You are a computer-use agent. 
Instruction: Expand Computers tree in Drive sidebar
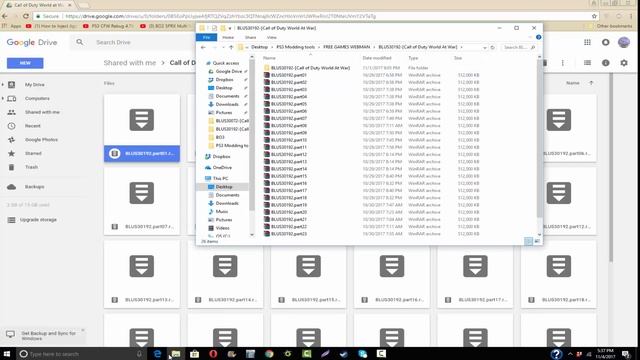click(x=3, y=98)
